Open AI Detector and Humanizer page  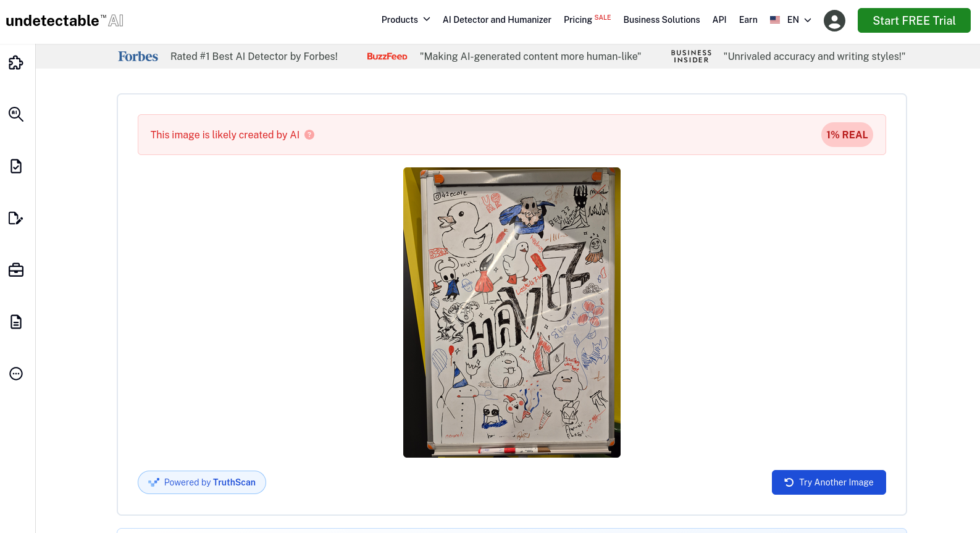click(497, 20)
